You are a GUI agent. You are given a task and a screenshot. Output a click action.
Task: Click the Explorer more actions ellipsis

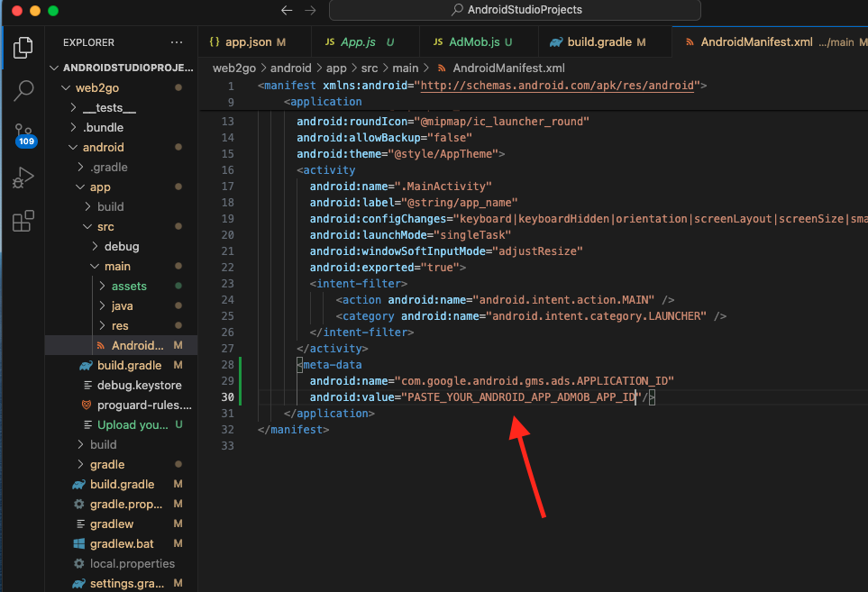(177, 42)
